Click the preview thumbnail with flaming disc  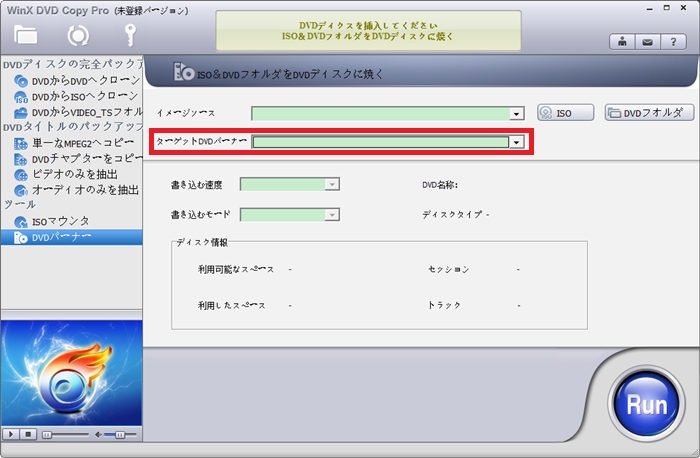pyautogui.click(x=71, y=372)
